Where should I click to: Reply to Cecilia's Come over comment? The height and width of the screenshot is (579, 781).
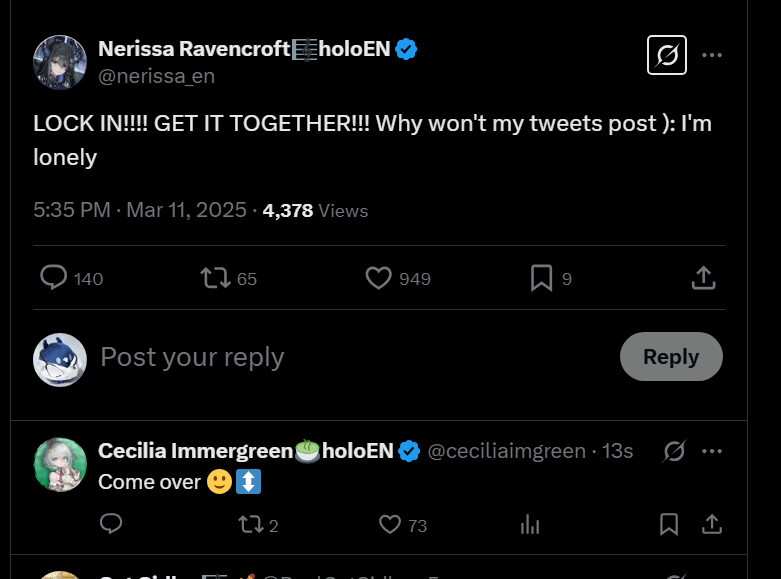pos(111,524)
